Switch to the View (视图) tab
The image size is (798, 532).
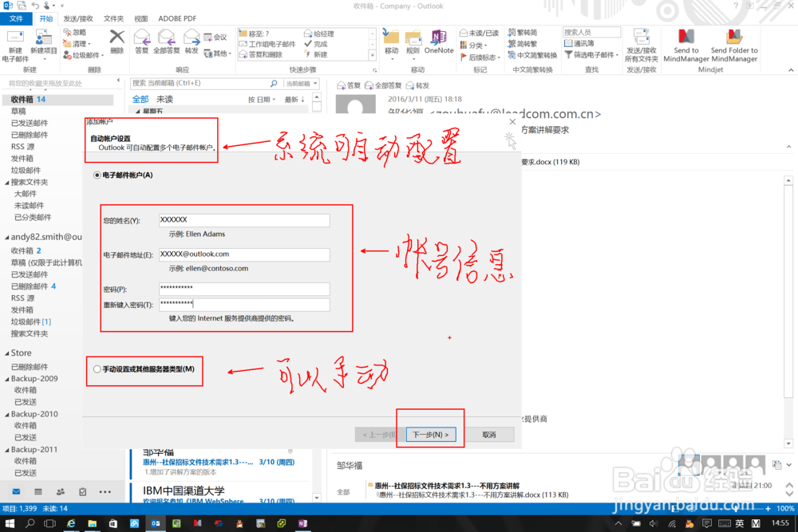[141, 19]
